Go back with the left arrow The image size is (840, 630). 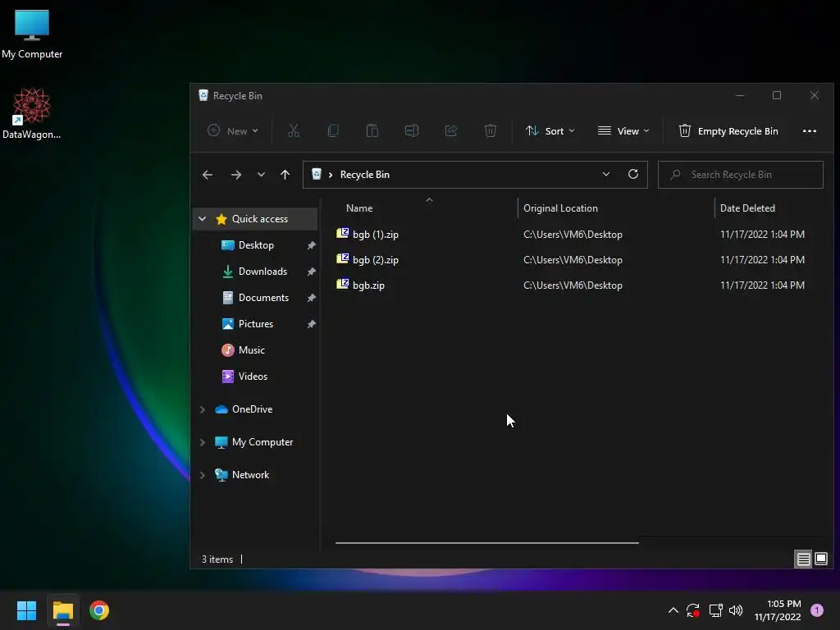[208, 175]
